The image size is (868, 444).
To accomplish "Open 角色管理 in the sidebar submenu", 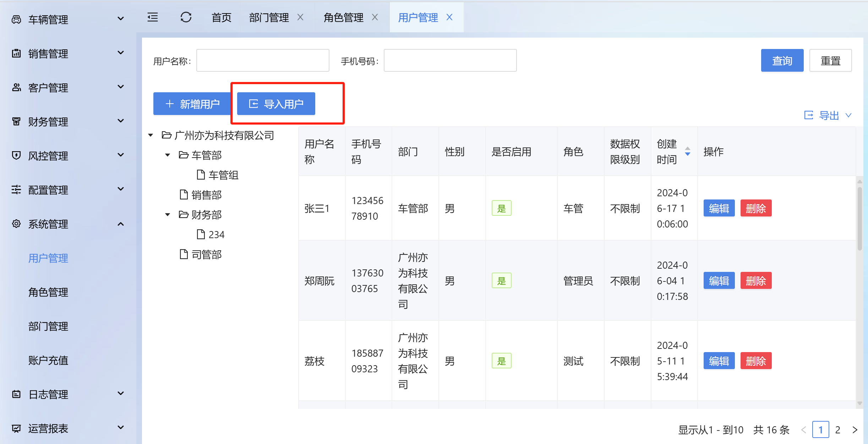I will coord(48,292).
